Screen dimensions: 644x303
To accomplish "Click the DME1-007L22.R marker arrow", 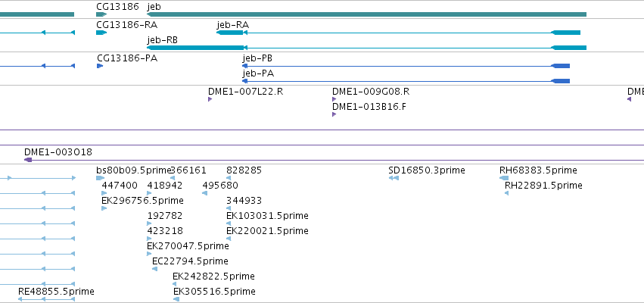I will click(x=210, y=99).
